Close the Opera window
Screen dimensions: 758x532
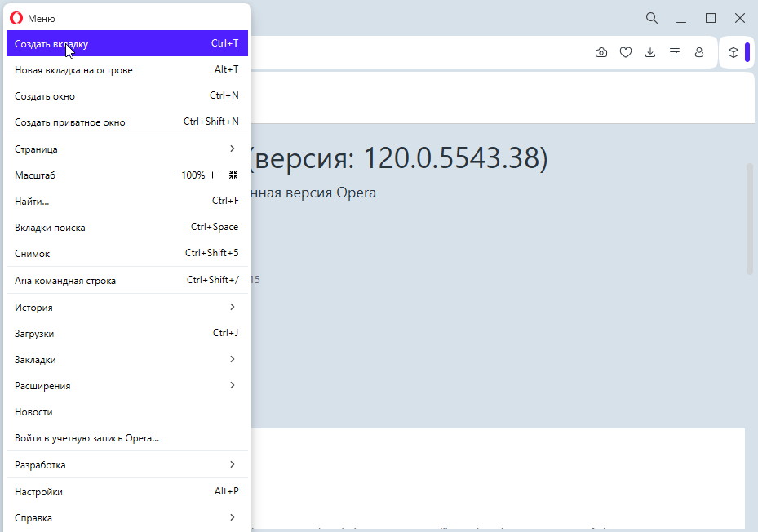[x=739, y=19]
